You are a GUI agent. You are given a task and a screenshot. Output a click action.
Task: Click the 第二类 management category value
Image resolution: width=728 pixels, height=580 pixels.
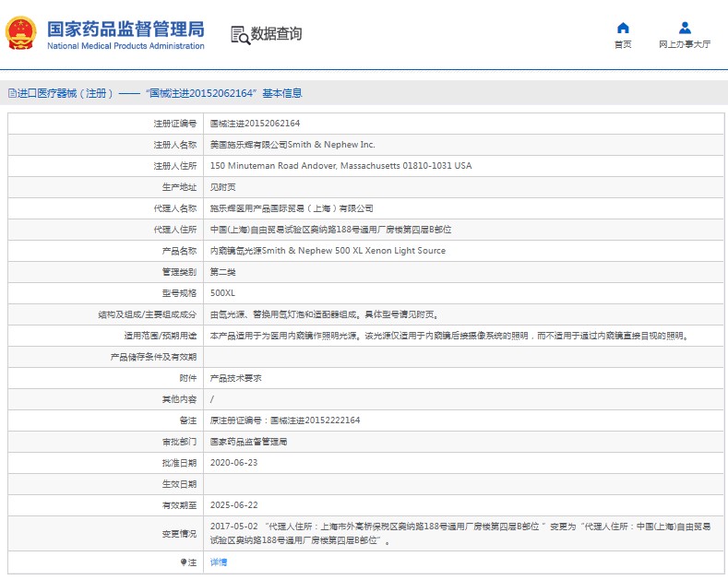(x=223, y=272)
